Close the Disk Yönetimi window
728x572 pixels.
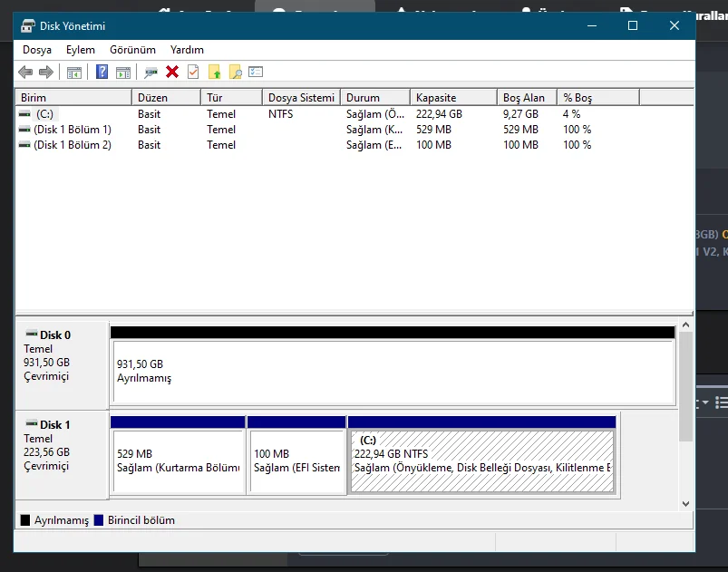tap(675, 26)
